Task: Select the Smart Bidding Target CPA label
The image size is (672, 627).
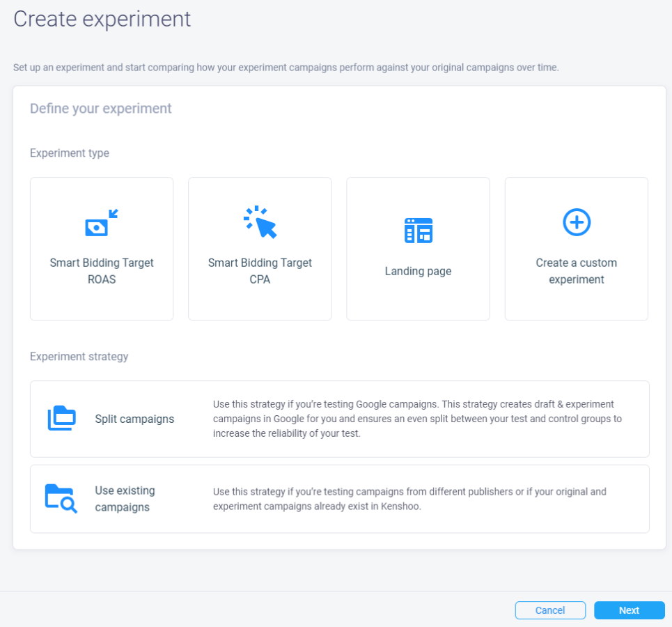Action: click(x=260, y=271)
